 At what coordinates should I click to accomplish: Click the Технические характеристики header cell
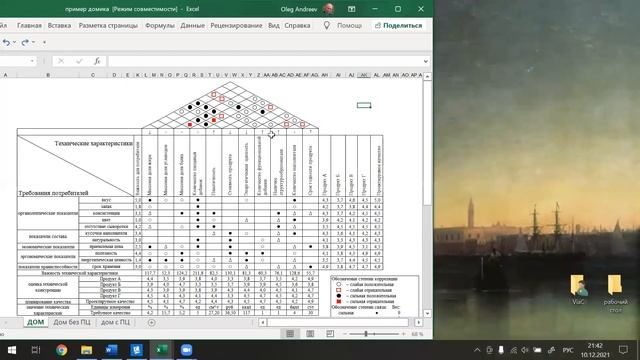click(93, 143)
